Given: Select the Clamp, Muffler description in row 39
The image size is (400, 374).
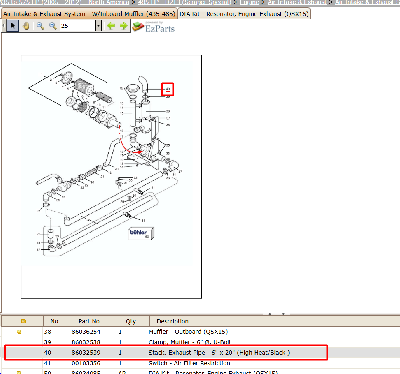Looking at the screenshot, I should pyautogui.click(x=189, y=342).
